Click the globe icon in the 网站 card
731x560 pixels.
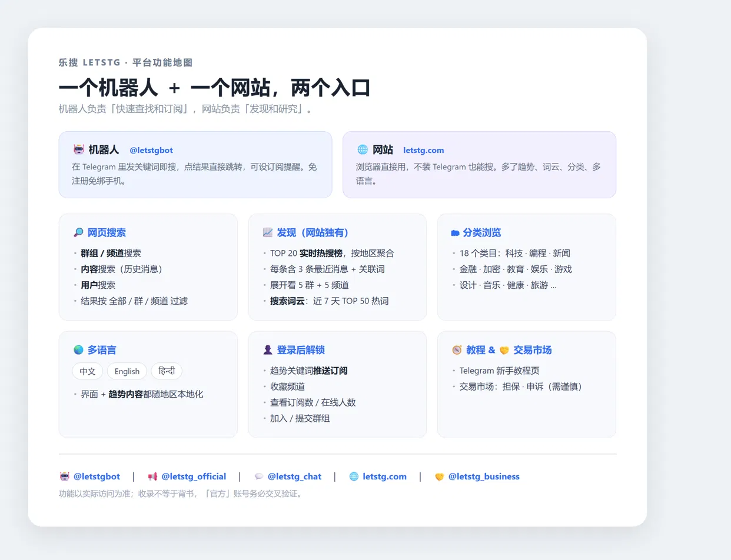pos(363,149)
